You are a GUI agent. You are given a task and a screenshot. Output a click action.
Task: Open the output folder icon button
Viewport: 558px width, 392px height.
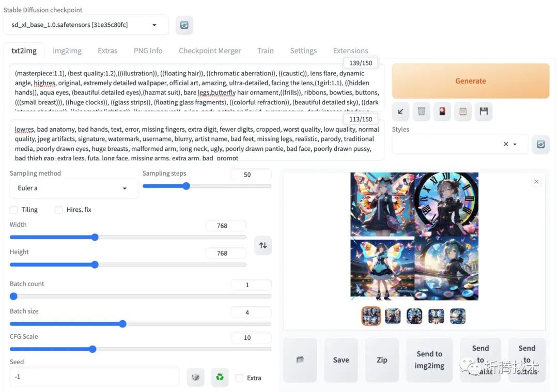[x=300, y=359]
